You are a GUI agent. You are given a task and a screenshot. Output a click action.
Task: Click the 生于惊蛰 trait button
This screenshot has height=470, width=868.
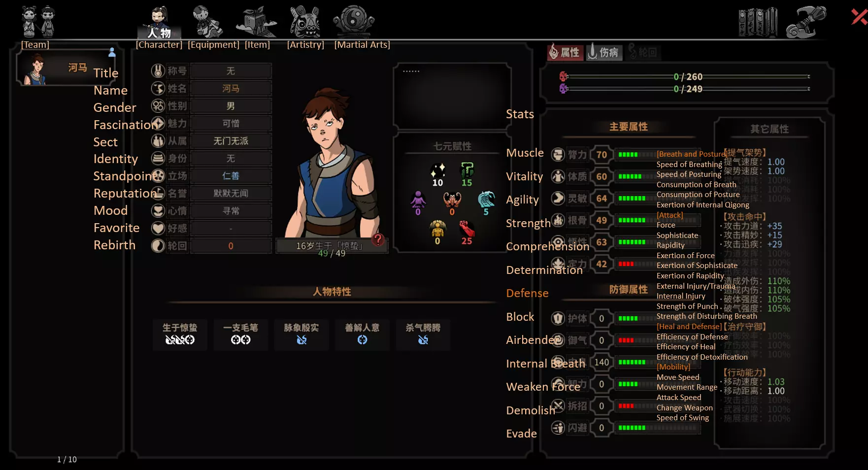(180, 334)
